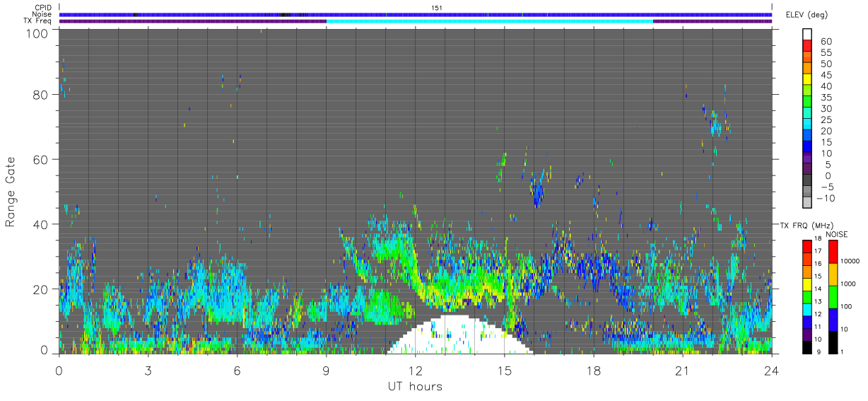Image resolution: width=868 pixels, height=401 pixels.
Task: Click the "6" tick label on UT hours axis
Action: click(x=237, y=370)
